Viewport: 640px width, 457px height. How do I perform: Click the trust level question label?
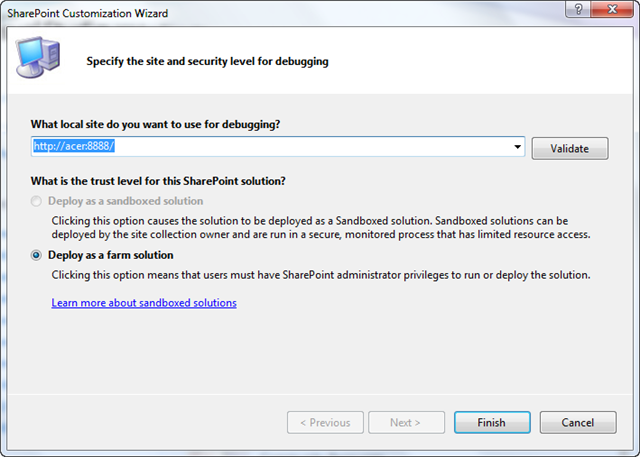point(158,180)
